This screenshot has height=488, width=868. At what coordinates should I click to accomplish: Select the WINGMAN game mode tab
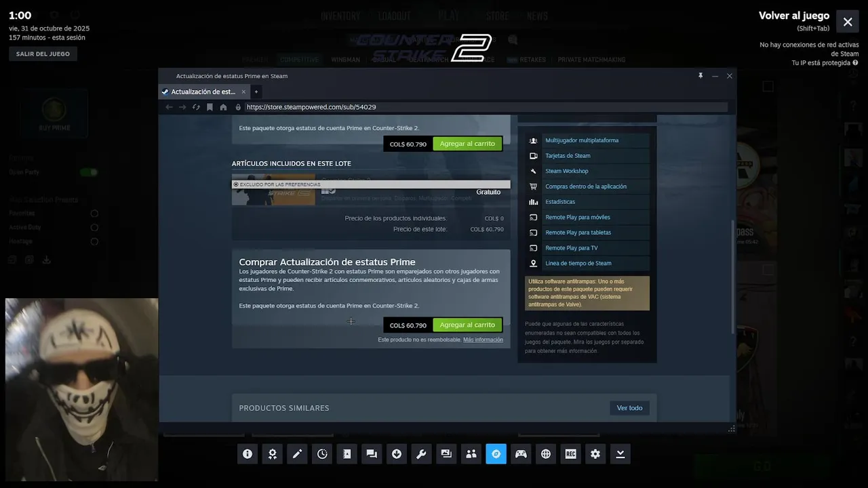345,60
